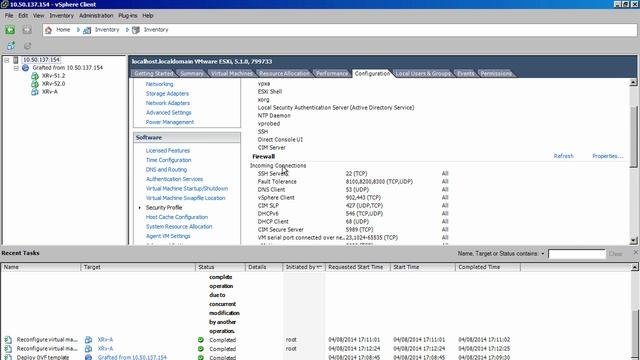Open the Help menu
Image resolution: width=640 pixels, height=360 pixels.
148,16
